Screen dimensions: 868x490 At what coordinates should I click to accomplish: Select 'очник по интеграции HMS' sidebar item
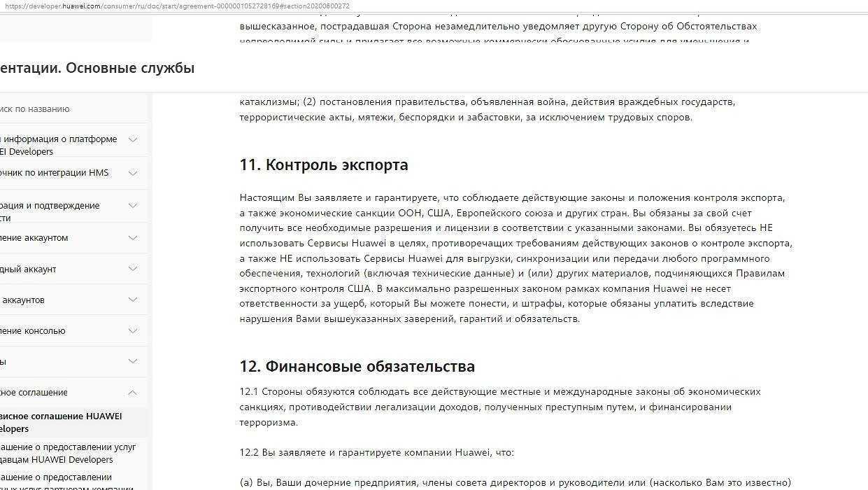coord(55,173)
